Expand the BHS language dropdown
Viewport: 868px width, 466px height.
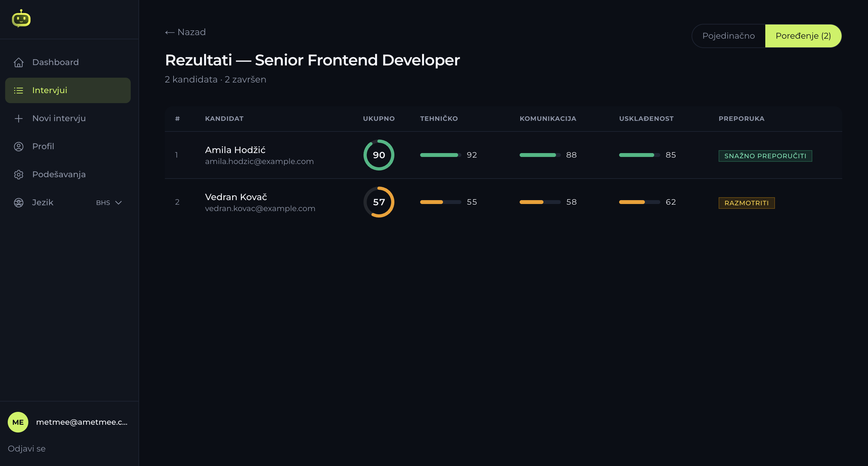(108, 203)
